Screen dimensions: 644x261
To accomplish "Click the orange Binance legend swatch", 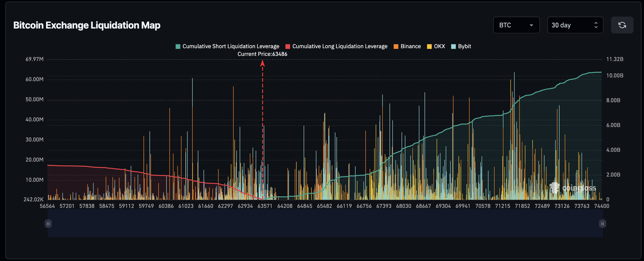I will (396, 47).
